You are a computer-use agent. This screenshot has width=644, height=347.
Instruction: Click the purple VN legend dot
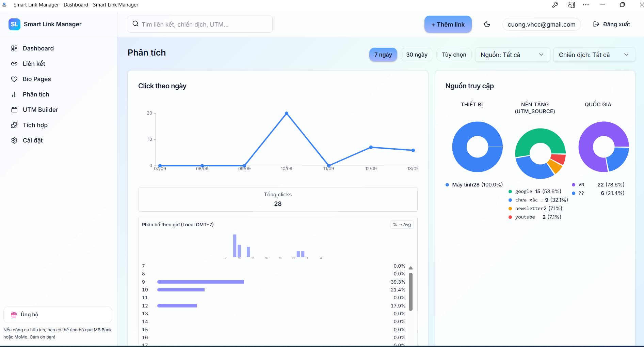pyautogui.click(x=574, y=185)
